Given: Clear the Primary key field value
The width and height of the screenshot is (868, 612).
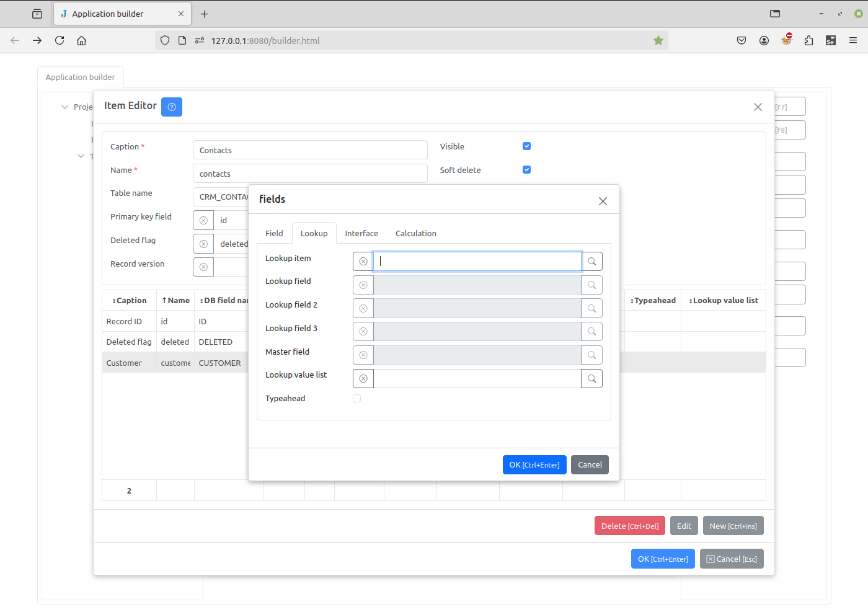Looking at the screenshot, I should pos(203,221).
